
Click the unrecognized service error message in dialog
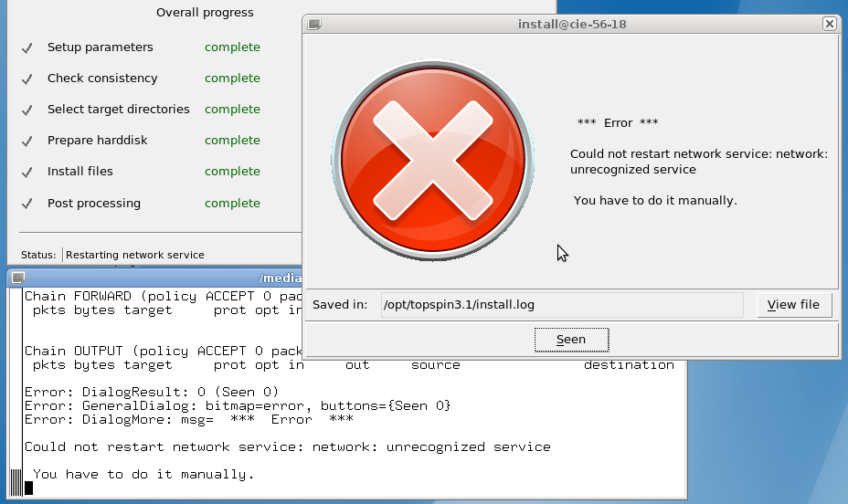coord(698,162)
